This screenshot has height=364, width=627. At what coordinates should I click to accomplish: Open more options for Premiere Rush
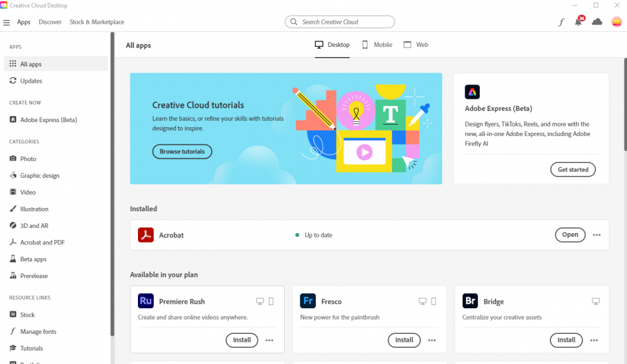tap(270, 340)
